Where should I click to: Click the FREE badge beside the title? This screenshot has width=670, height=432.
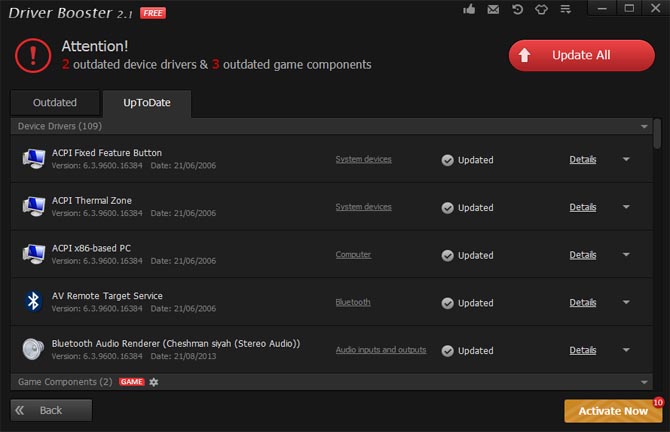coord(153,13)
